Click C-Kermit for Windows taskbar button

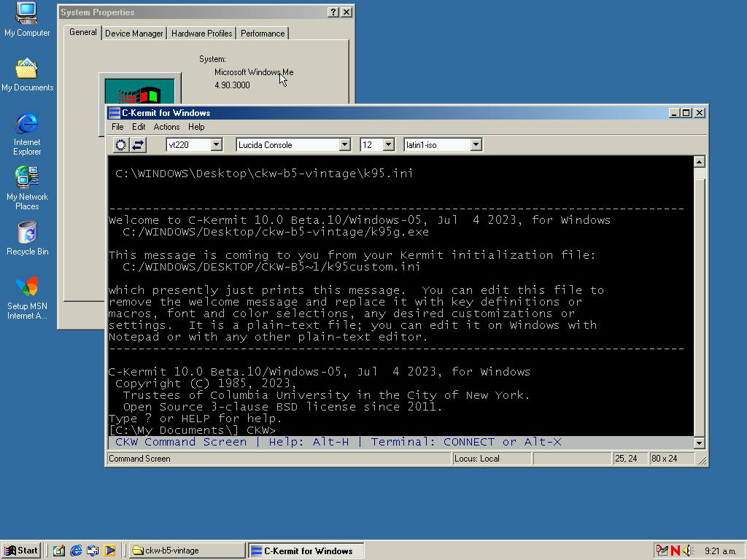(306, 551)
